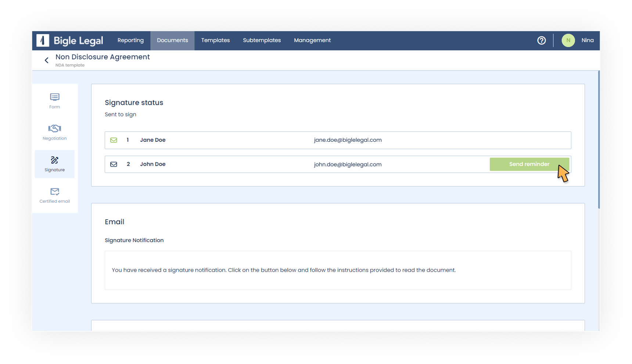This screenshot has width=632, height=364.
Task: Send reminder to John Doe
Action: click(x=529, y=164)
